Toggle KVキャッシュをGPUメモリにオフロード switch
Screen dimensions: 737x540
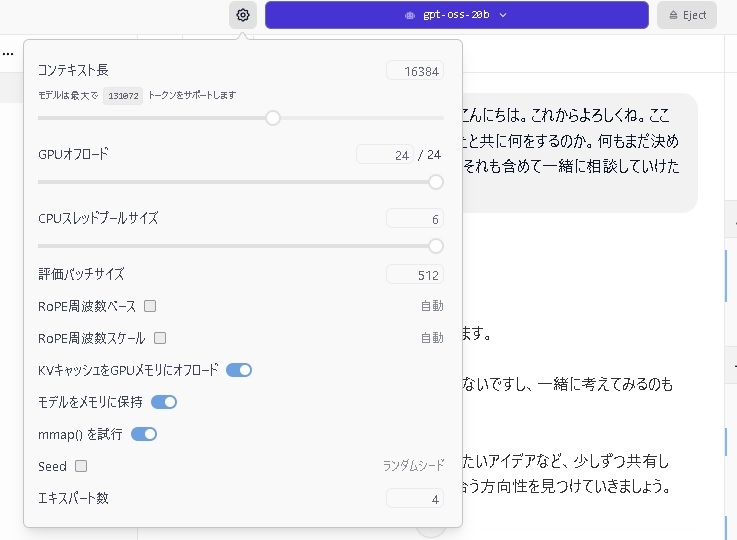point(239,370)
